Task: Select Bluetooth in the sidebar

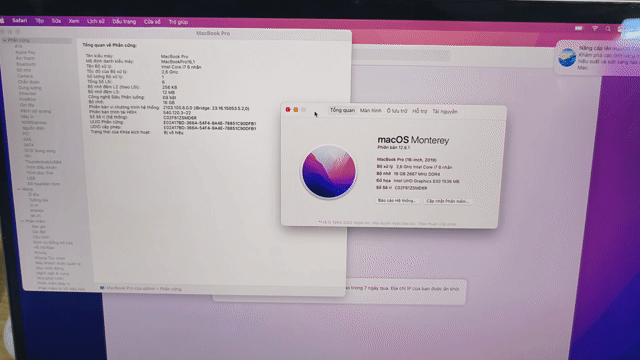Action: (26, 64)
